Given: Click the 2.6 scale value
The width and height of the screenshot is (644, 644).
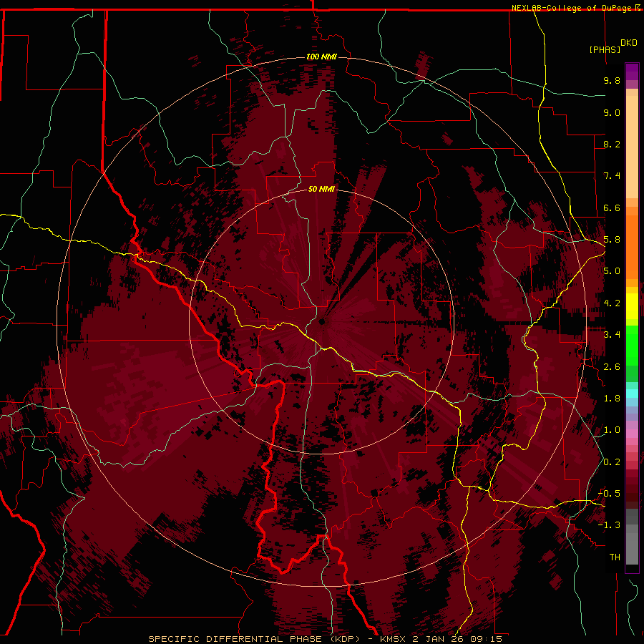Looking at the screenshot, I should [x=612, y=367].
